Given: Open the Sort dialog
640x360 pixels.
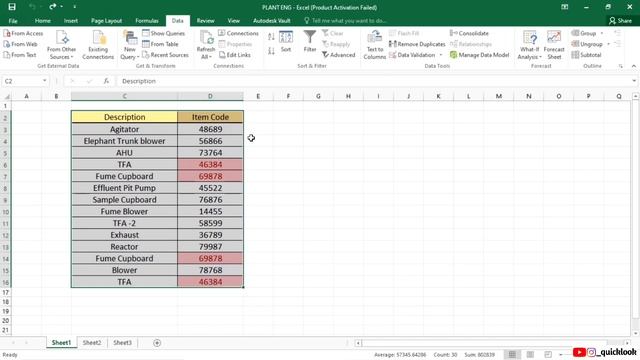Looking at the screenshot, I should coord(286,42).
